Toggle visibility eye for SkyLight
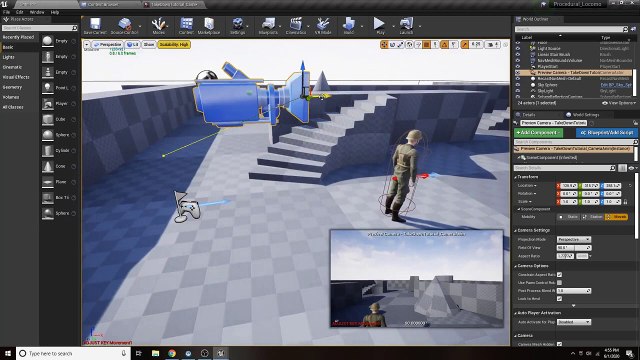The width and height of the screenshot is (640, 360). click(x=518, y=91)
